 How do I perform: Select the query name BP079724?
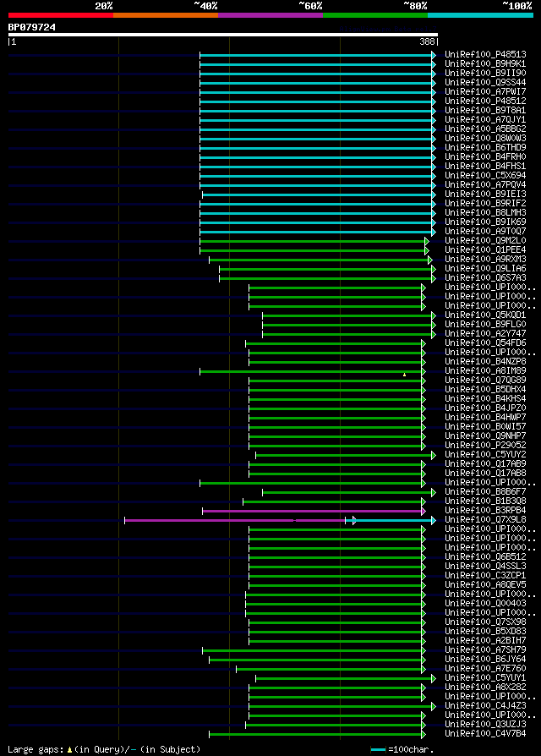tap(32, 27)
